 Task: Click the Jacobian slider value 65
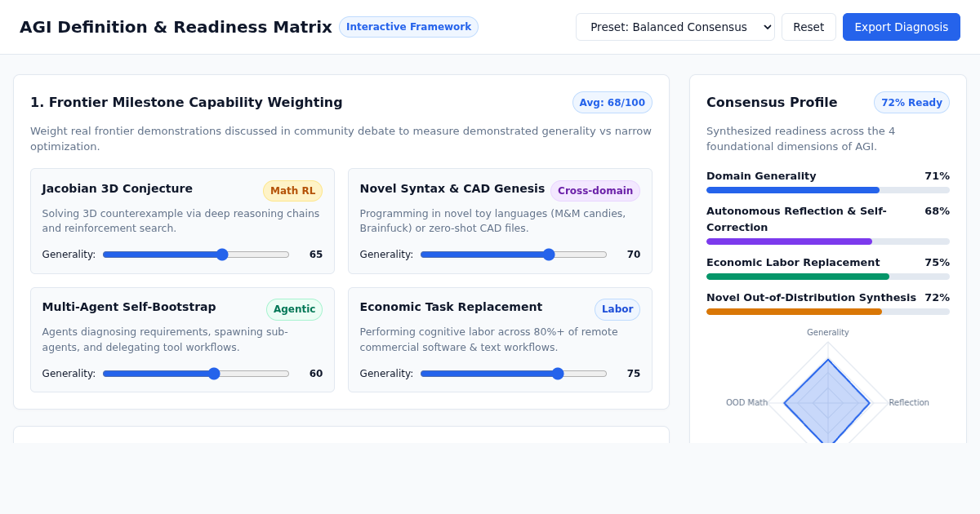(x=315, y=255)
